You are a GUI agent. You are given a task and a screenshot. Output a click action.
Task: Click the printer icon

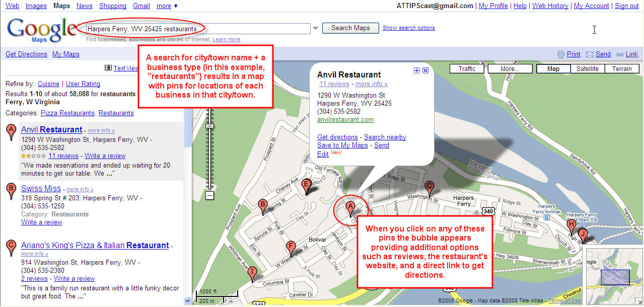561,54
